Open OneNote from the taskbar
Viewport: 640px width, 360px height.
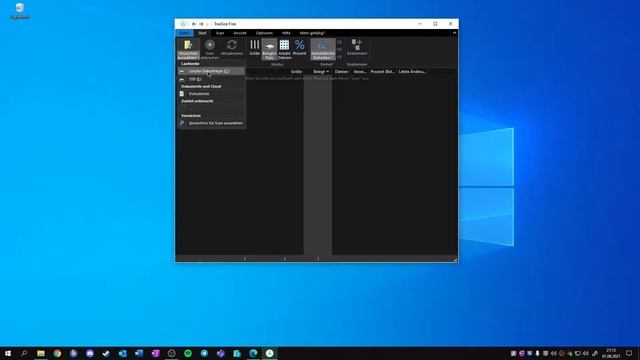coord(155,353)
